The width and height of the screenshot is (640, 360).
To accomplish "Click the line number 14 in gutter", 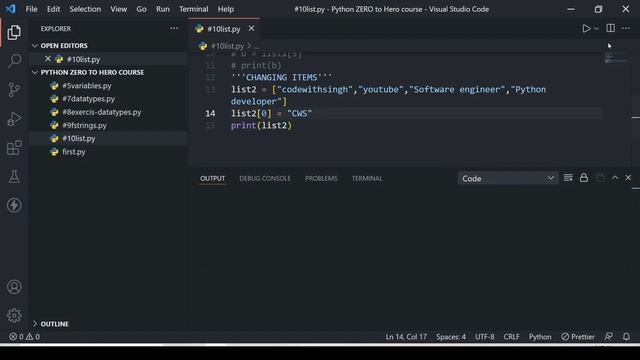I will tap(210, 113).
